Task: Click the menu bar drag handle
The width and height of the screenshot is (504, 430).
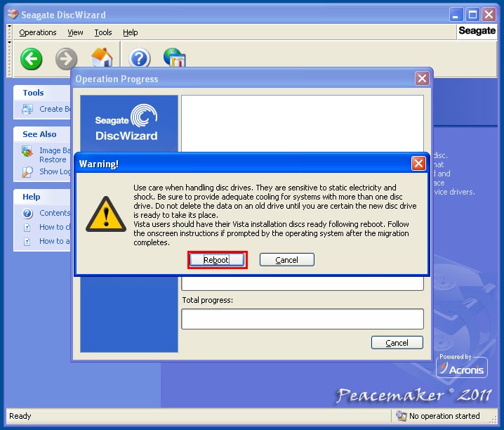Action: (x=9, y=32)
